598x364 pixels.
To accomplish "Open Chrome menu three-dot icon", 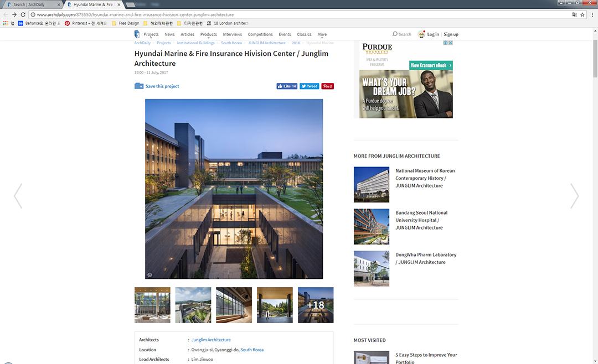I will (592, 14).
